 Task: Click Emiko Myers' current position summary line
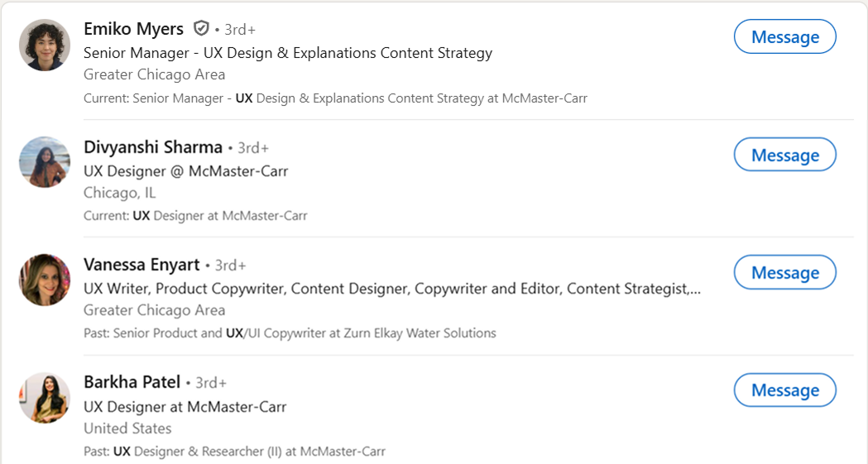coord(335,98)
